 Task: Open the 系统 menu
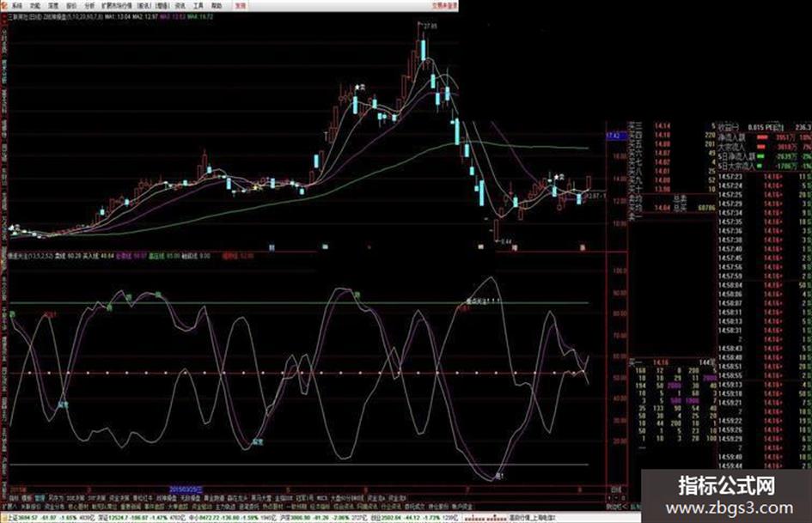point(17,6)
